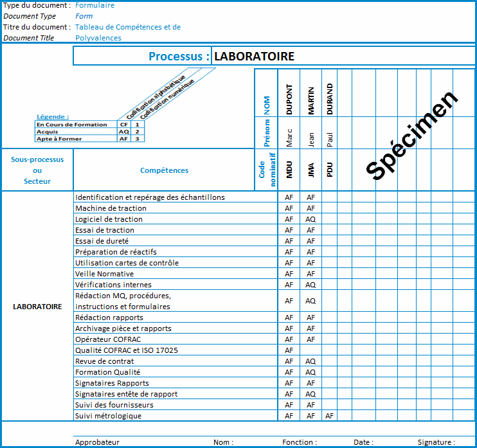The height and width of the screenshot is (448, 477).
Task: Select the 'Essai de traction' row
Action: click(175, 230)
